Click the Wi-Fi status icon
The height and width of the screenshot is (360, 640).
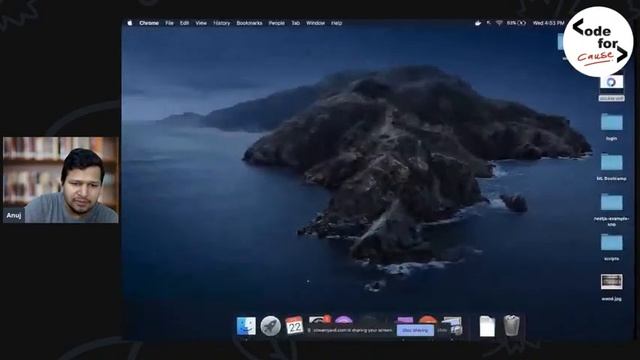(x=499, y=23)
